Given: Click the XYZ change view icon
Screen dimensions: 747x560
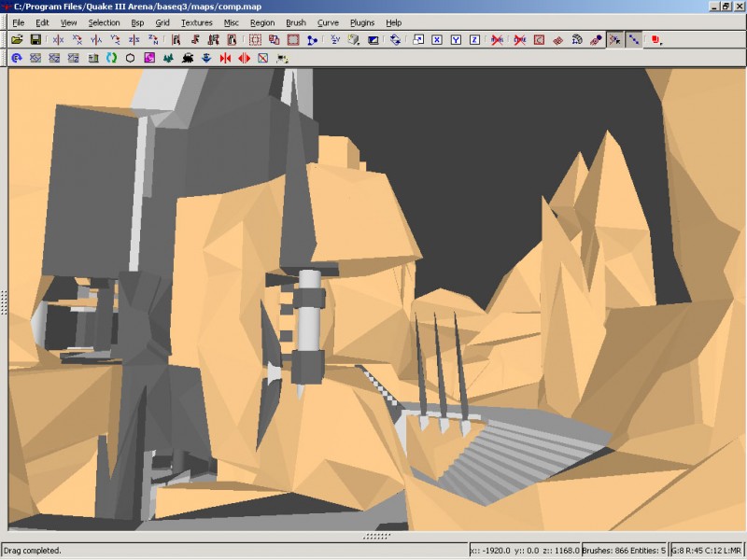Looking at the screenshot, I should coord(335,39).
